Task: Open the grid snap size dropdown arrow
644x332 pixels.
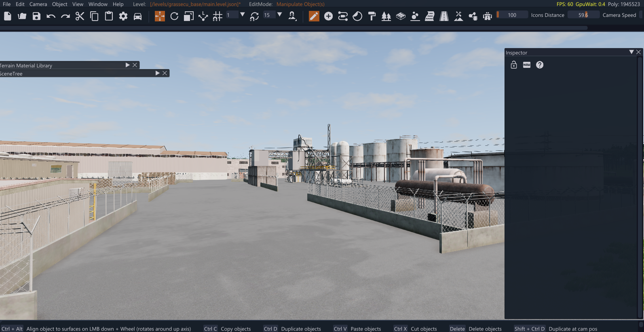Action: pyautogui.click(x=243, y=15)
